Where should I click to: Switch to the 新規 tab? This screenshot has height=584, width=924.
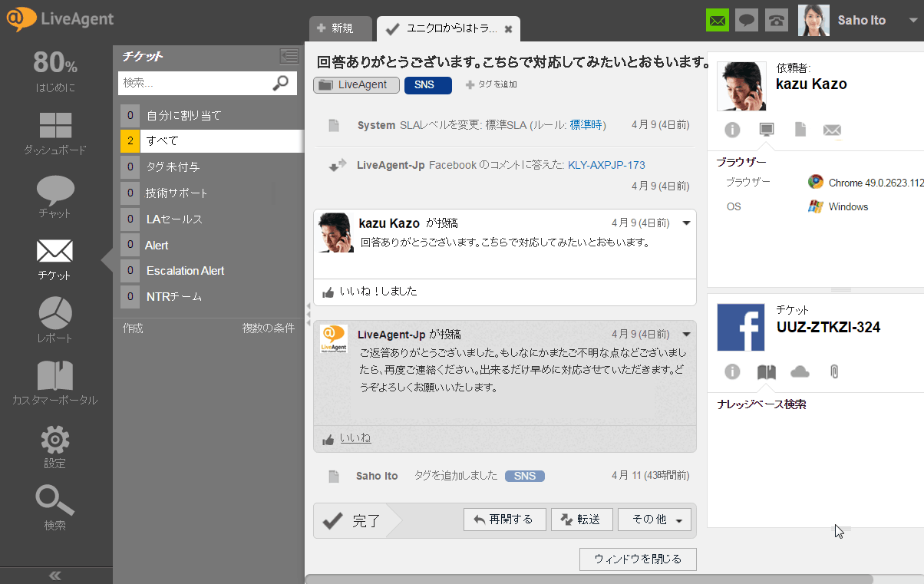coord(341,28)
